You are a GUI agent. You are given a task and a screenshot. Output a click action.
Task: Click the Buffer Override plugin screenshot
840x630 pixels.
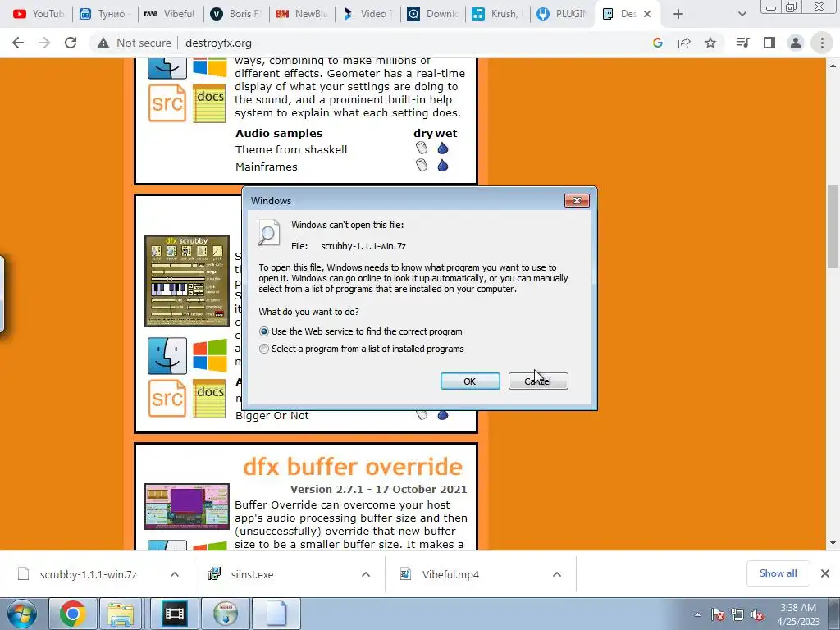187,506
